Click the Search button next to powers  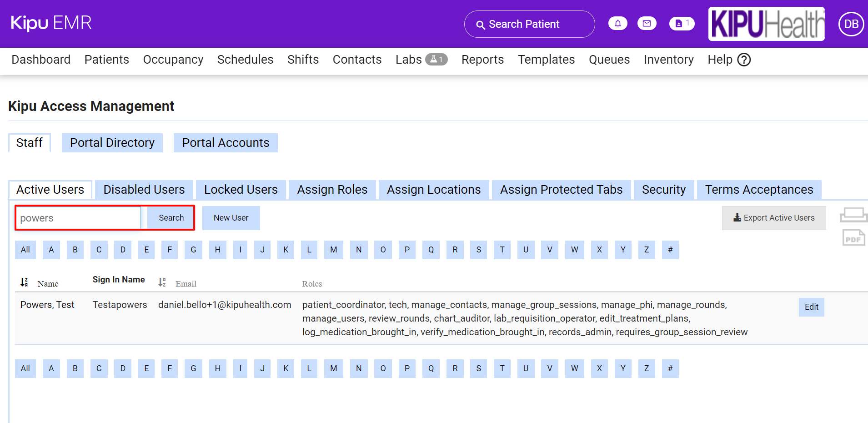(171, 218)
